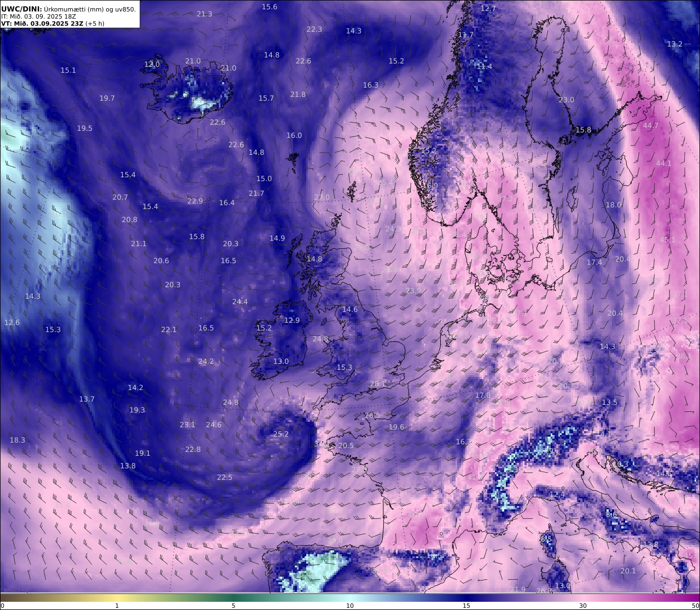Click the map value 21.7
This screenshot has width=700, height=610.
click(256, 193)
